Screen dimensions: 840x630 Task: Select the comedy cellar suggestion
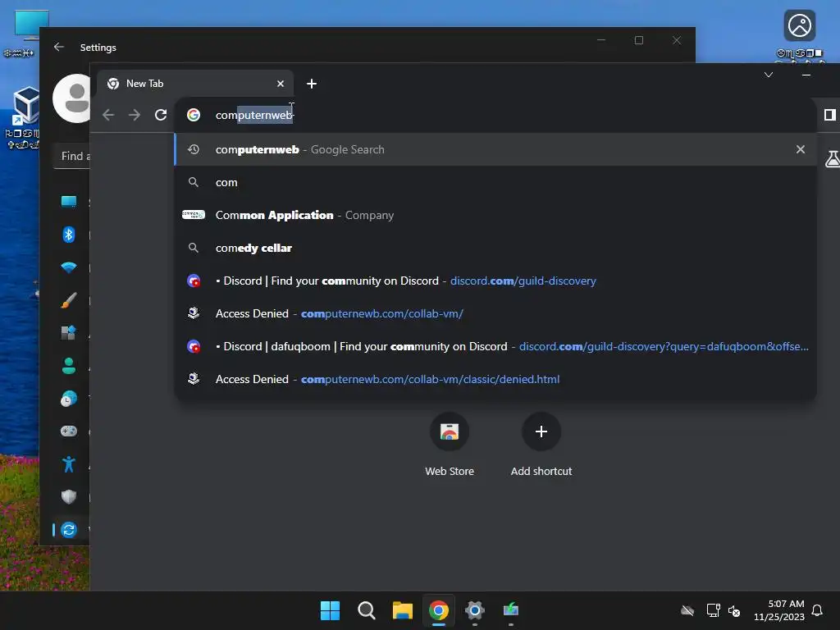[495, 248]
